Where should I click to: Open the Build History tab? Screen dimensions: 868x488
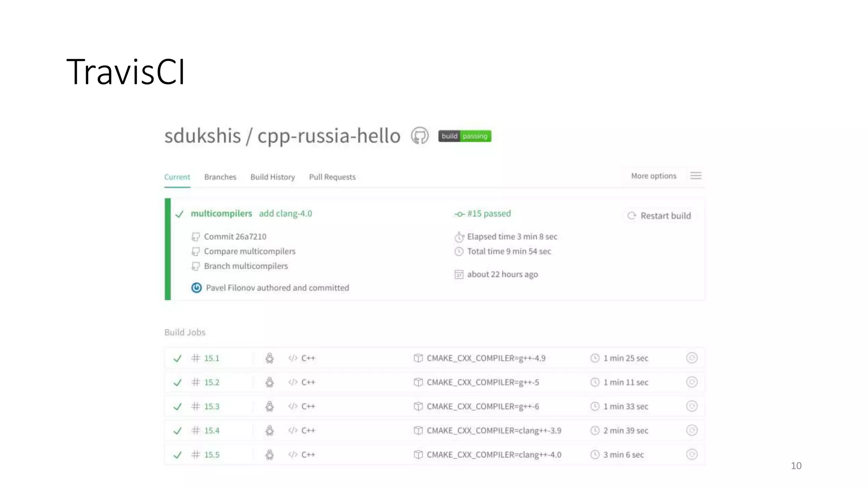(273, 177)
